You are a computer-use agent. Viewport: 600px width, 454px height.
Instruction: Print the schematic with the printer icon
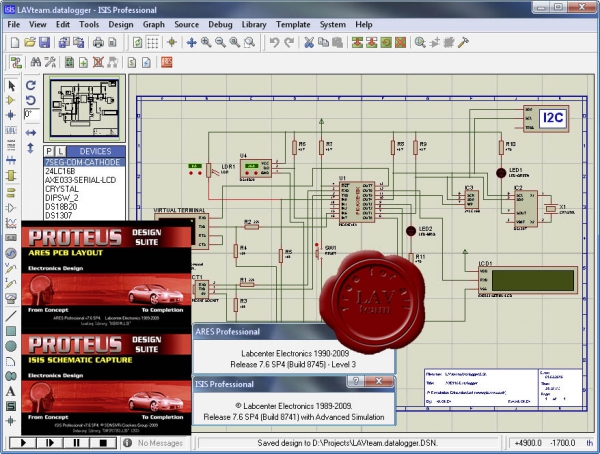[98, 42]
